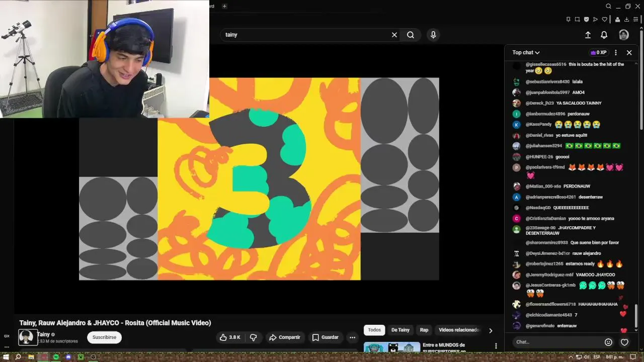Open the browser downloads icon
The image size is (644, 362).
[627, 20]
